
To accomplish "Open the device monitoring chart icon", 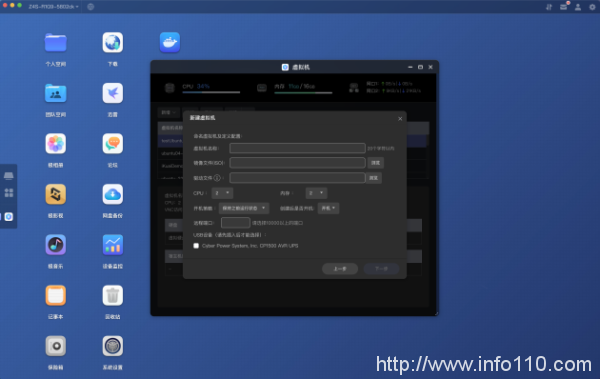I will tap(112, 245).
